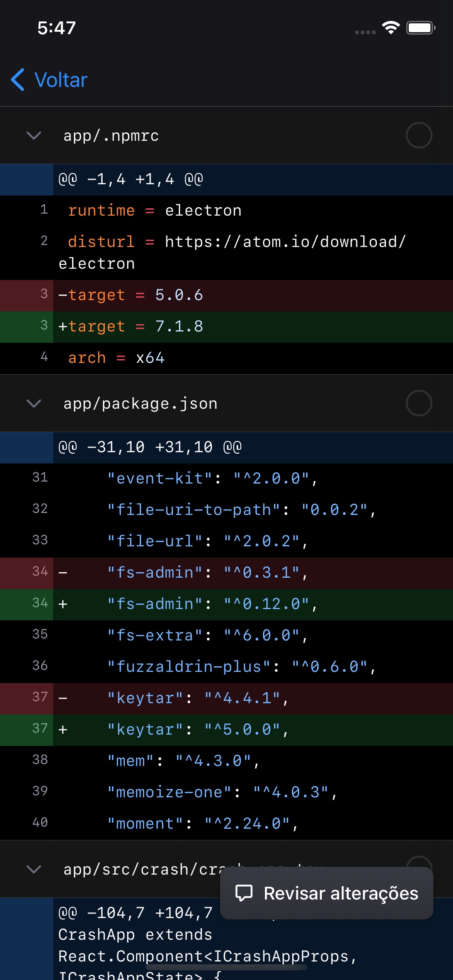Select added "keytar": "^5.0.0" line

pyautogui.click(x=226, y=730)
